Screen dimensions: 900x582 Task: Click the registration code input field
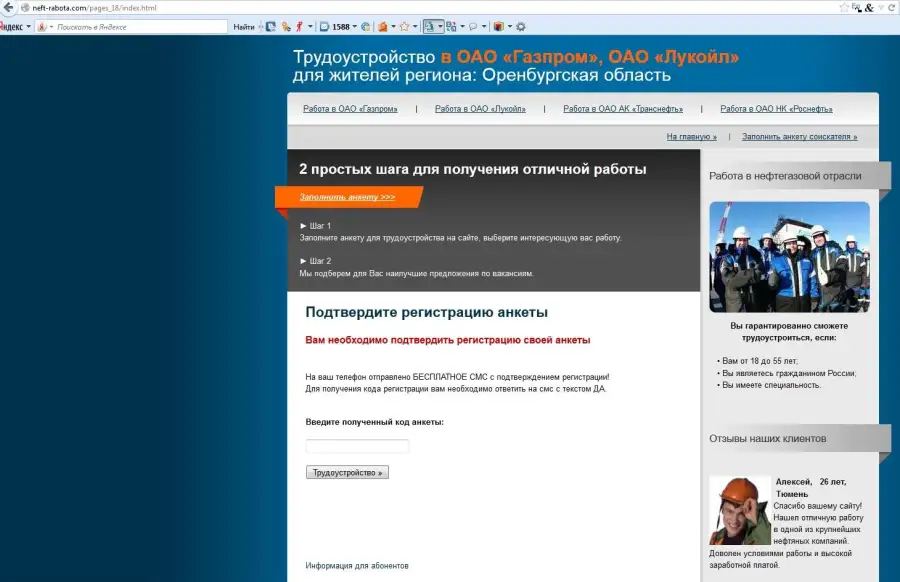pyautogui.click(x=357, y=446)
